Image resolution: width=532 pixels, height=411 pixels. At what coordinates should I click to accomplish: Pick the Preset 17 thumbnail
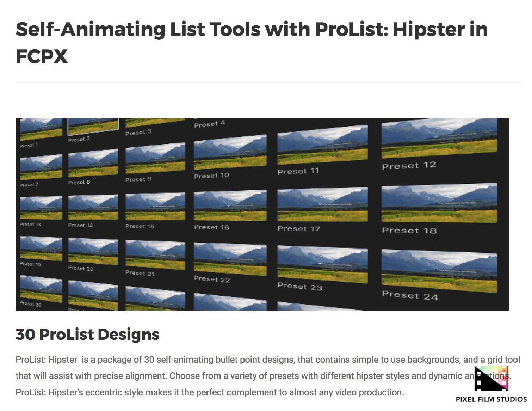pos(323,204)
